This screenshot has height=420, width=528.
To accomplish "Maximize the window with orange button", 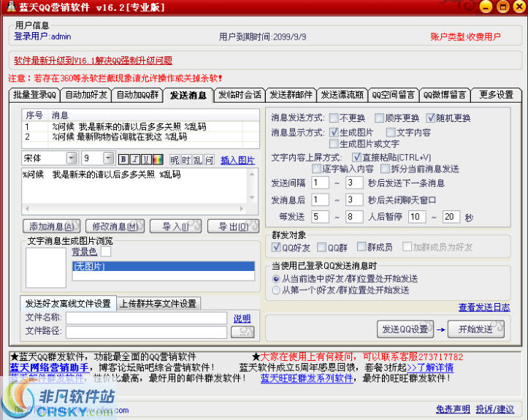I will click(x=502, y=7).
